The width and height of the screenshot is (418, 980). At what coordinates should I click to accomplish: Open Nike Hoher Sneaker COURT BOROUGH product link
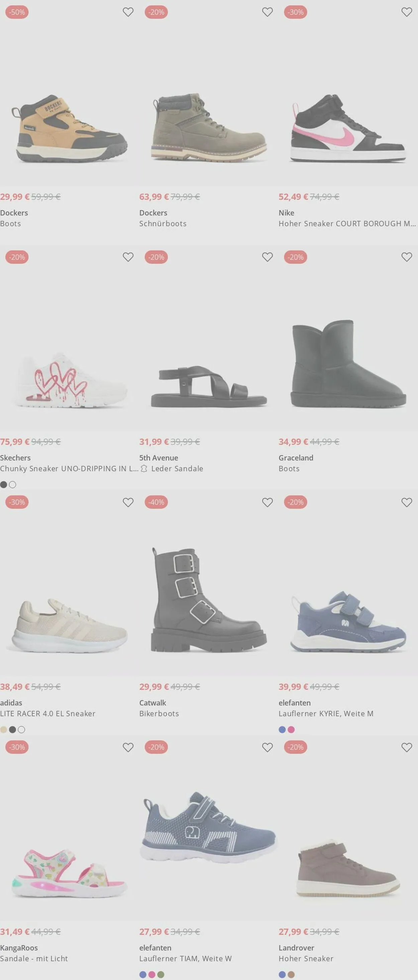(347, 224)
